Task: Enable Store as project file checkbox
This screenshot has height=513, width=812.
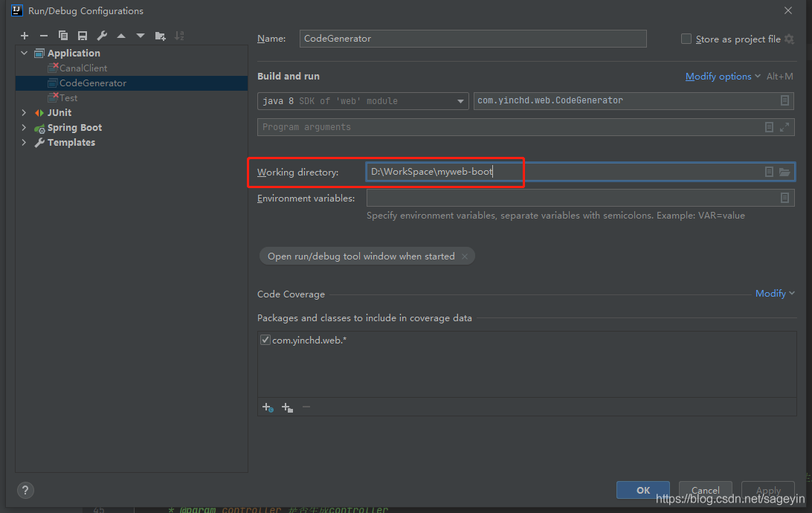Action: [x=686, y=39]
